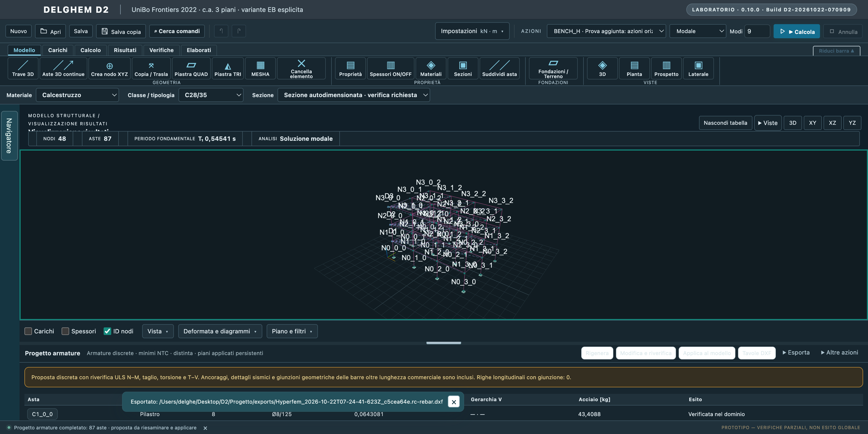868x434 pixels.
Task: Click the Salva copia button
Action: point(121,31)
